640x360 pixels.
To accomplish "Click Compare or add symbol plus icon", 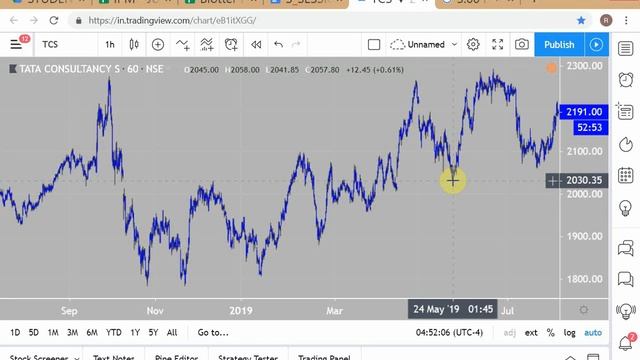I will 158,44.
